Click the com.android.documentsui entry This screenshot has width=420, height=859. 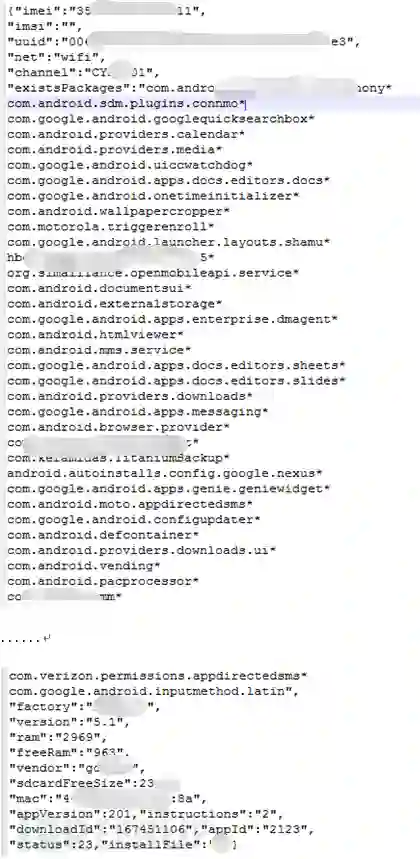pyautogui.click(x=100, y=288)
